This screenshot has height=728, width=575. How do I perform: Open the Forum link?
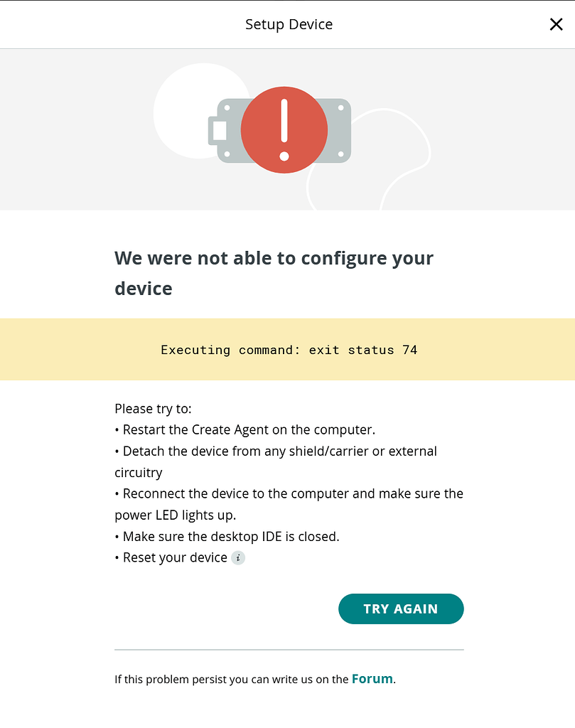[x=372, y=679]
